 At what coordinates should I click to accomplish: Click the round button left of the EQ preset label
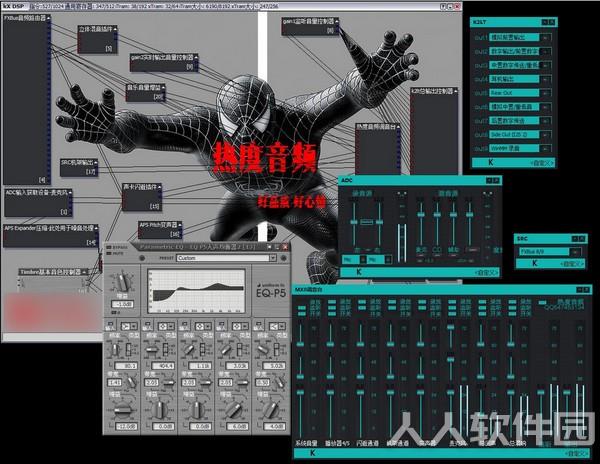click(142, 258)
